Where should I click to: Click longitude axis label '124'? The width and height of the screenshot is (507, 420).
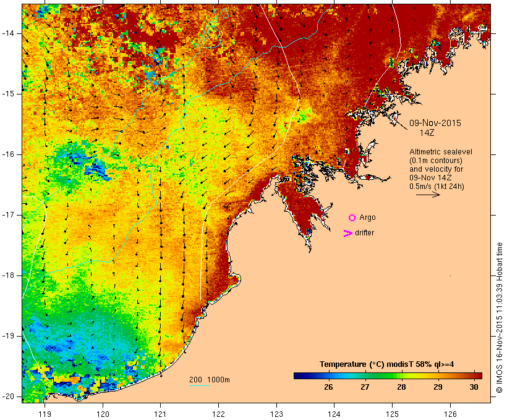tap(334, 414)
